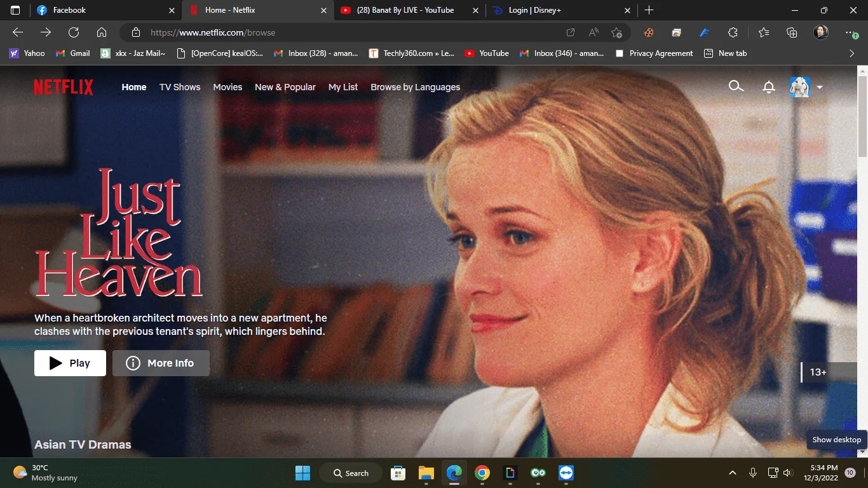Open Privacy Agreement bookmark
This screenshot has width=868, height=488.
[x=654, y=53]
